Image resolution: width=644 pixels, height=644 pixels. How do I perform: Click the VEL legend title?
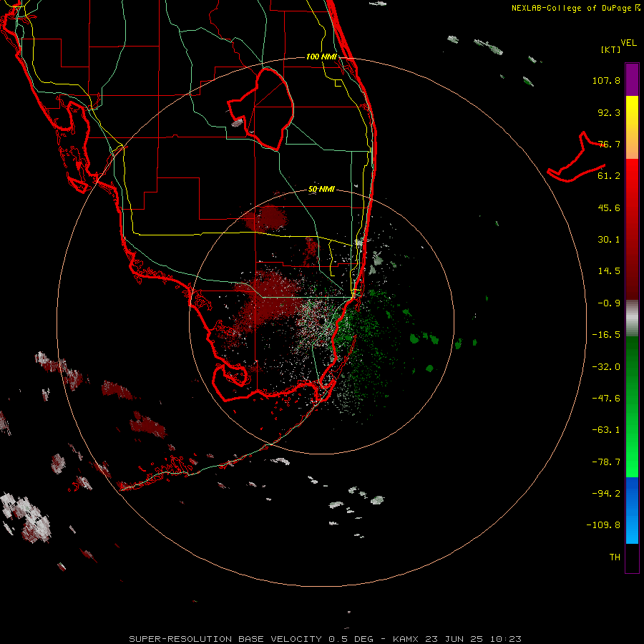point(628,43)
